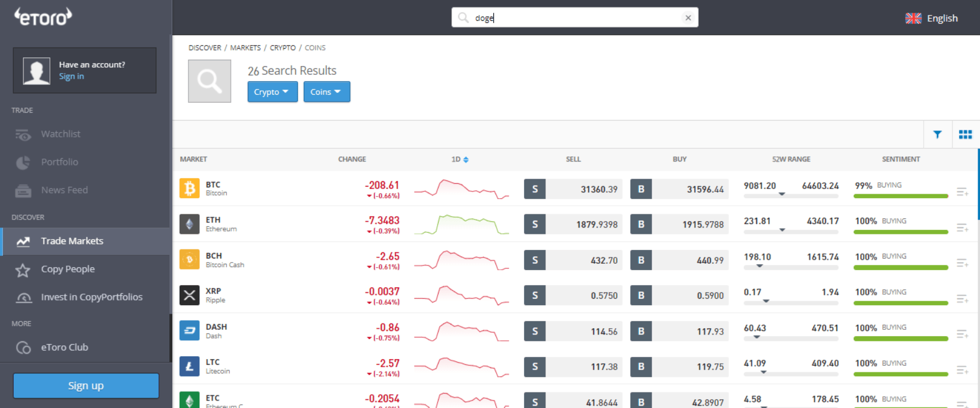Open the English language selector
Screen dimensions: 980x408
click(x=932, y=18)
